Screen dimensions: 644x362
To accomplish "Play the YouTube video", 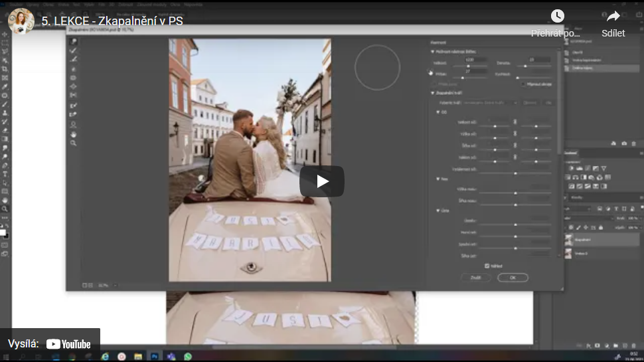I will tap(321, 181).
